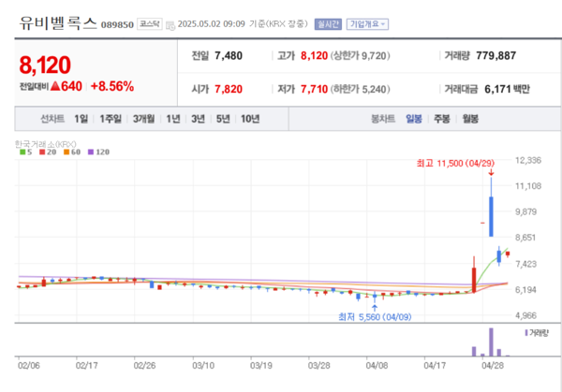Select the 1년 line chart tab
Image resolution: width=562 pixels, height=392 pixels.
173,119
